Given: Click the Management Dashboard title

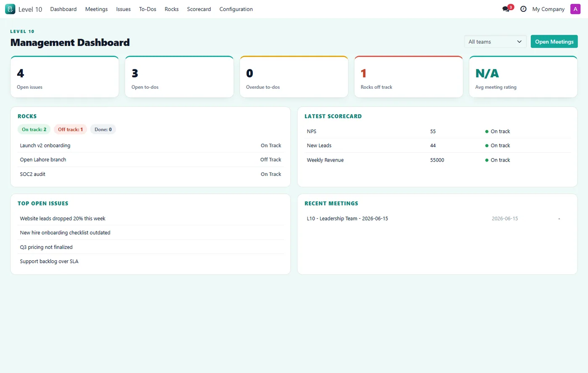Looking at the screenshot, I should tap(70, 42).
